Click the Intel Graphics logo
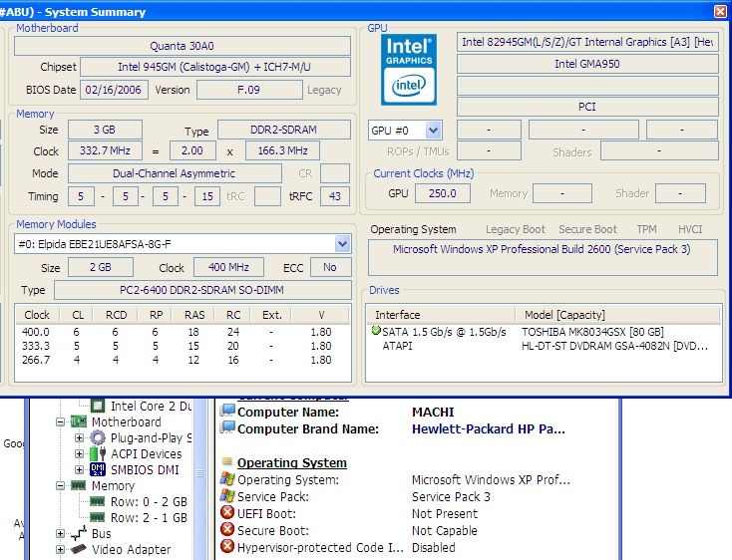The width and height of the screenshot is (732, 560). tap(410, 71)
